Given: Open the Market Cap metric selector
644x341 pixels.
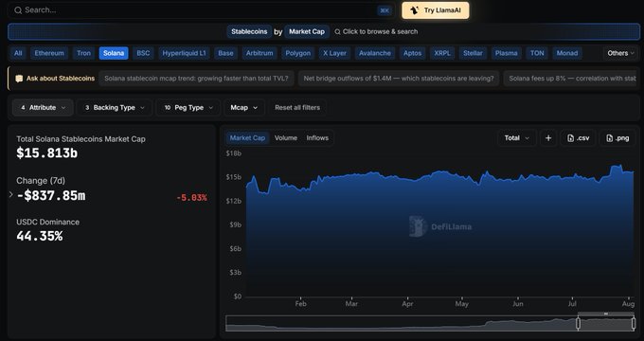Looking at the screenshot, I should click(307, 31).
